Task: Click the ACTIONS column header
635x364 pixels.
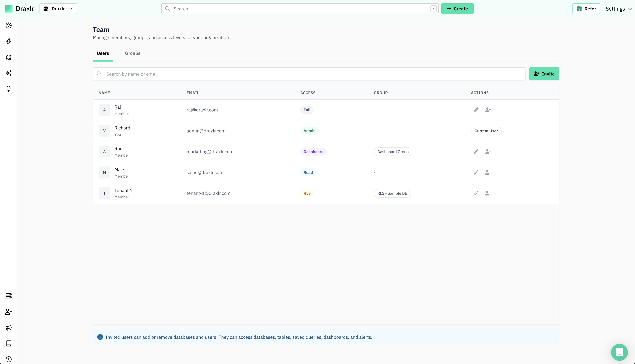Action: click(x=479, y=93)
